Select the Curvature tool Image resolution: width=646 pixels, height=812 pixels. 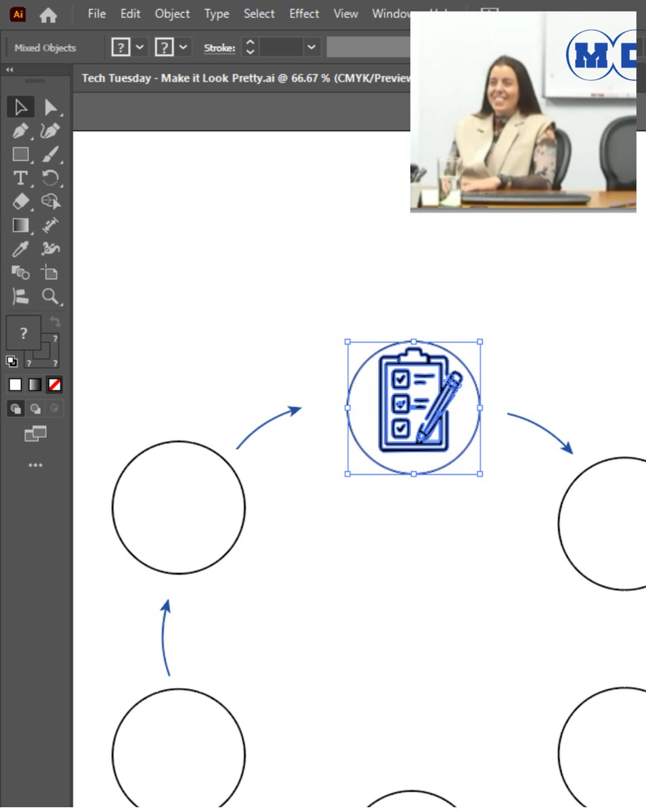click(x=51, y=131)
